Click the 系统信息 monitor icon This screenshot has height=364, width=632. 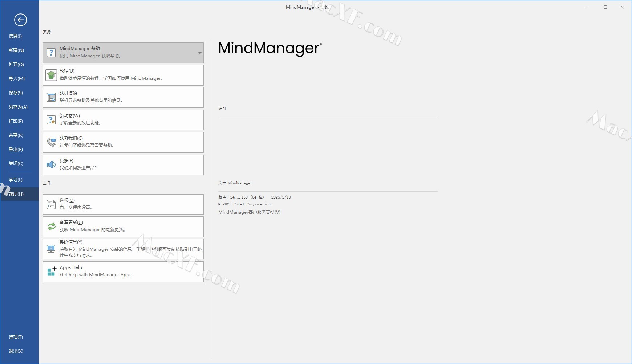click(51, 249)
